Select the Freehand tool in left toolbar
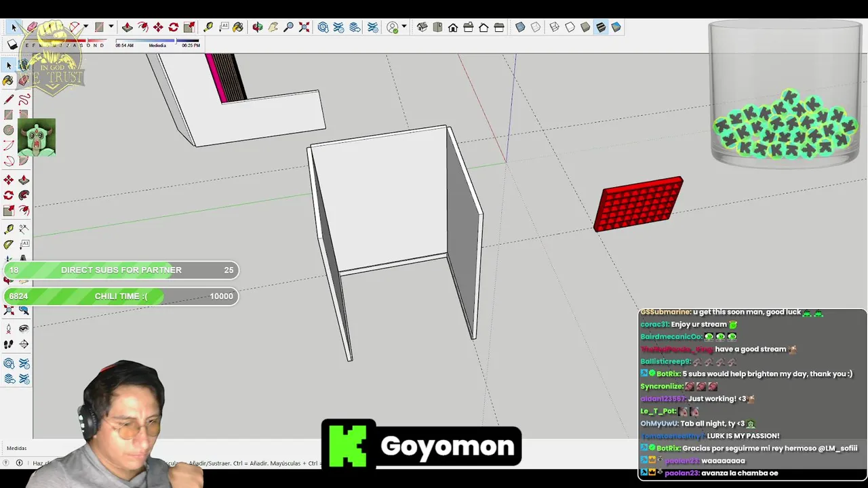The width and height of the screenshot is (868, 488). [x=24, y=100]
